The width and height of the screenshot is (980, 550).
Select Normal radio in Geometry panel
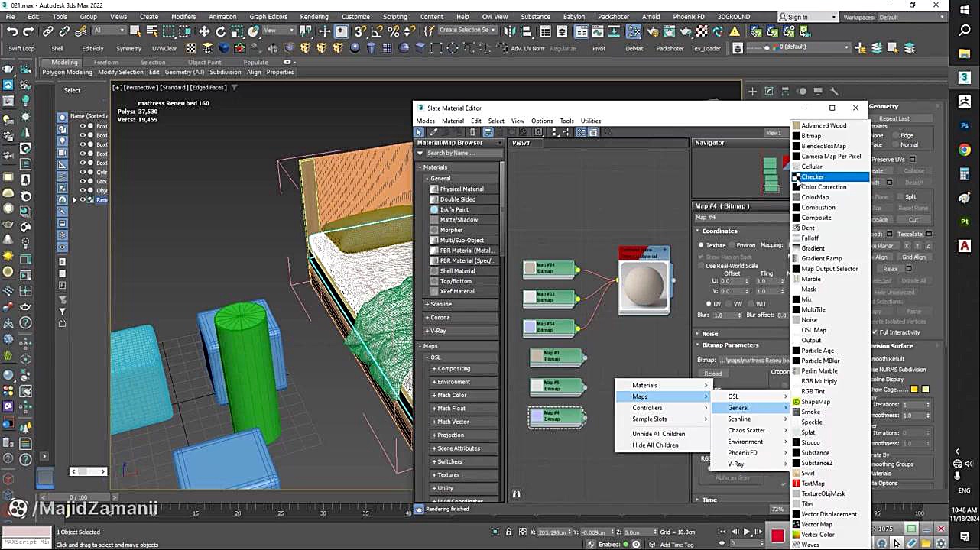(x=896, y=144)
